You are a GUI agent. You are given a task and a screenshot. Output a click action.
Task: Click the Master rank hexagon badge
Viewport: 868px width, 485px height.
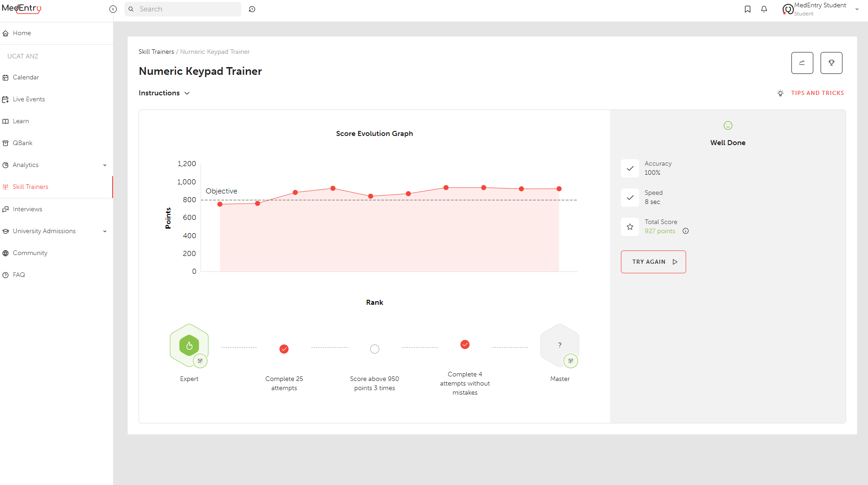click(559, 345)
